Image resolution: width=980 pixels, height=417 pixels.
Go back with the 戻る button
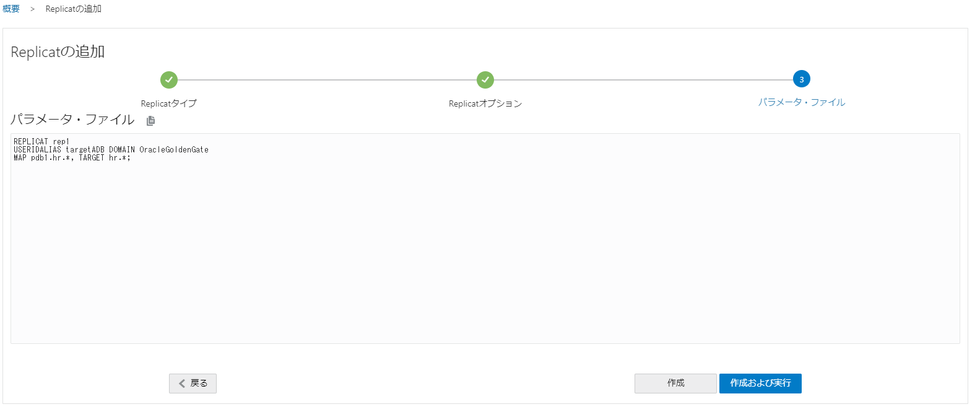point(193,384)
